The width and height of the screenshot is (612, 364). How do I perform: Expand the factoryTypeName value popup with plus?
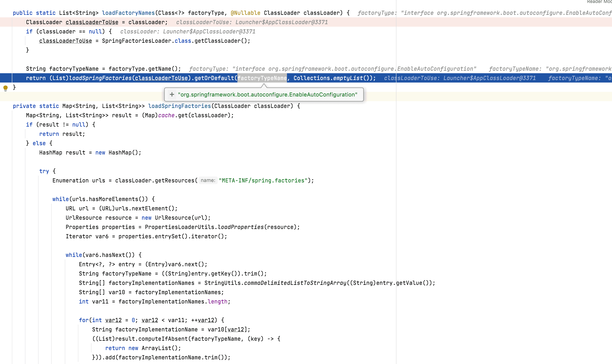click(172, 94)
